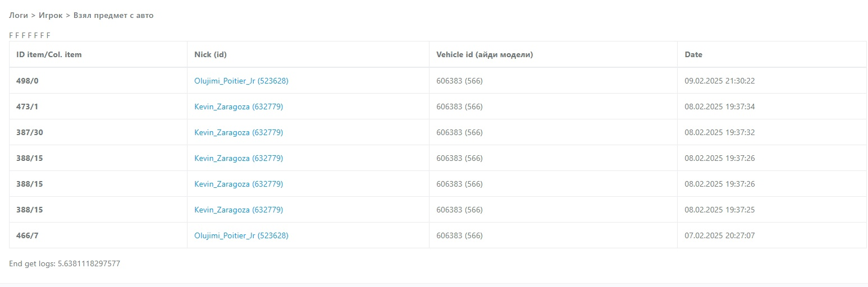Viewport: 868px width, 287px height.
Task: Click the "ID item/Col. item" column header
Action: pyautogui.click(x=49, y=55)
